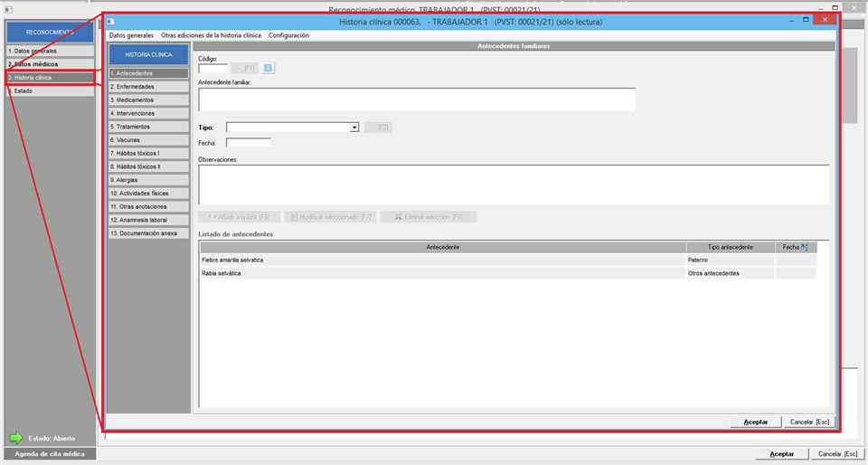Sort by the Antecedente column header

point(443,247)
